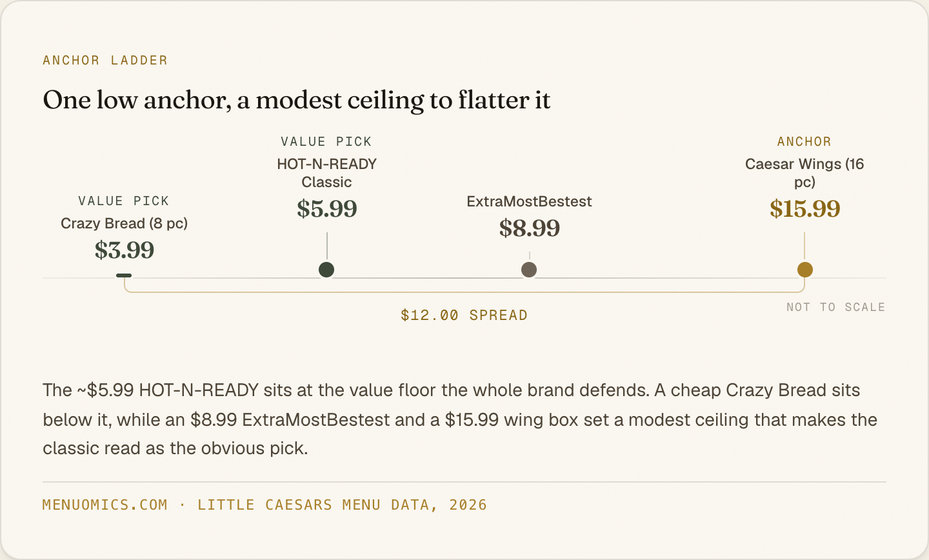Open the MENUOMICS.COM source link
The image size is (929, 560).
coord(105,505)
